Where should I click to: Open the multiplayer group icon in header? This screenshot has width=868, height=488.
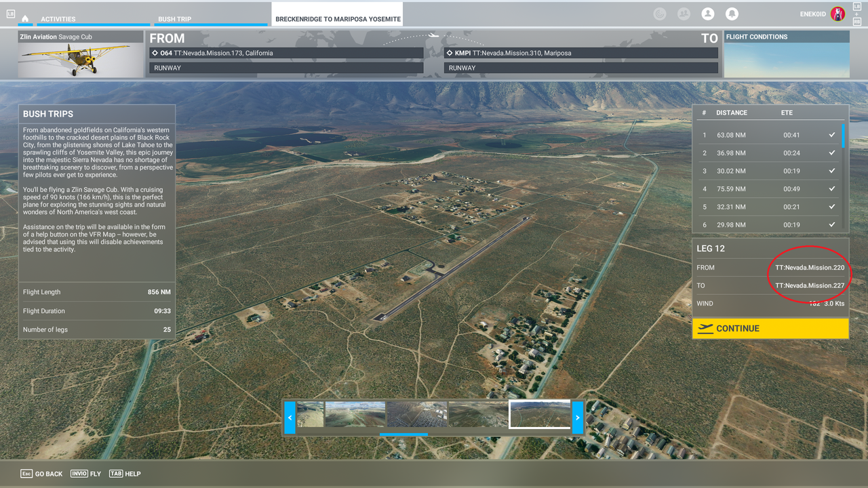(684, 14)
